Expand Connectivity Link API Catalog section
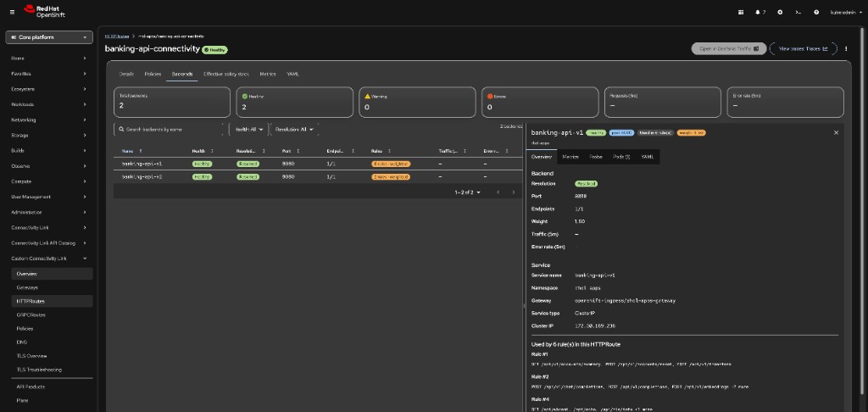The height and width of the screenshot is (412, 868). [48, 243]
